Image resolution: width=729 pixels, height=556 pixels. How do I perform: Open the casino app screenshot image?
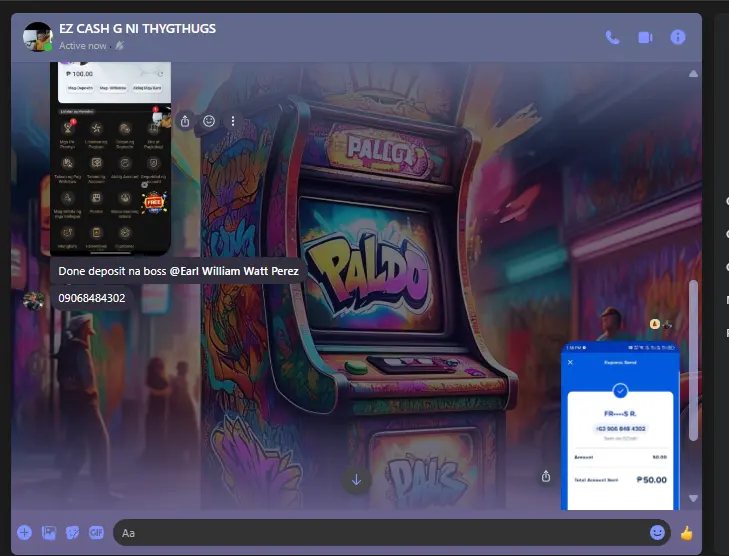[111, 159]
